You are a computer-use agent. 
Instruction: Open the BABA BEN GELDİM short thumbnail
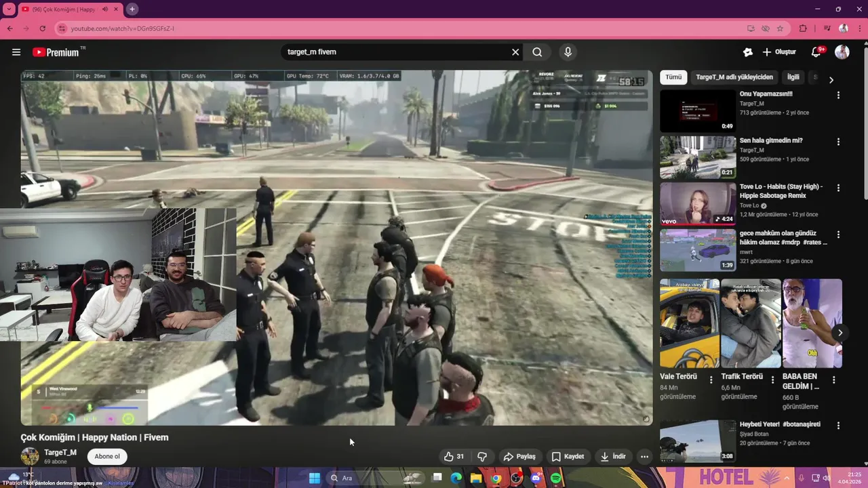pyautogui.click(x=812, y=323)
